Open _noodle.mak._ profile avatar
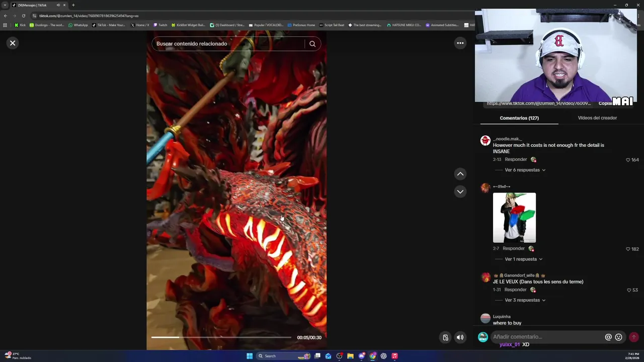644x362 pixels. coord(485,141)
